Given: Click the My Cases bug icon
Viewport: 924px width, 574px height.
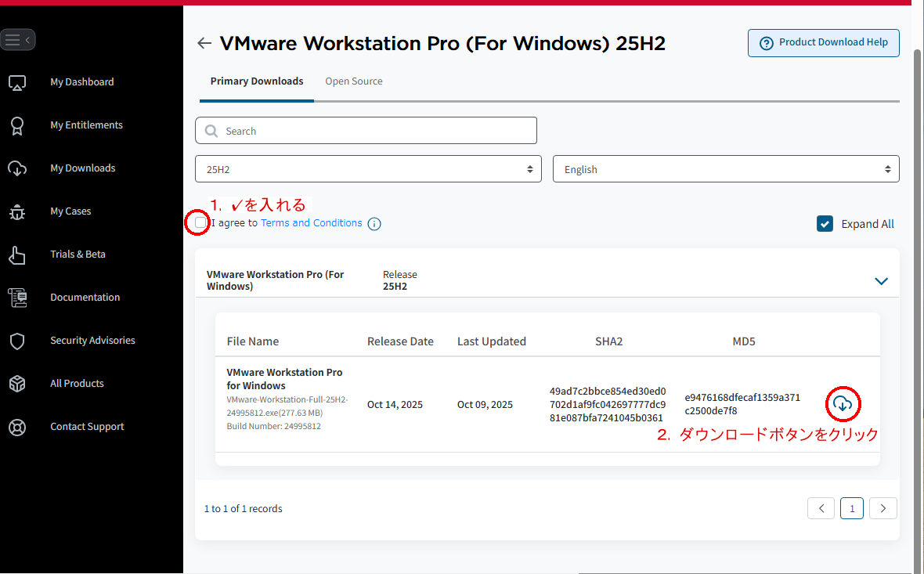Looking at the screenshot, I should [x=17, y=211].
